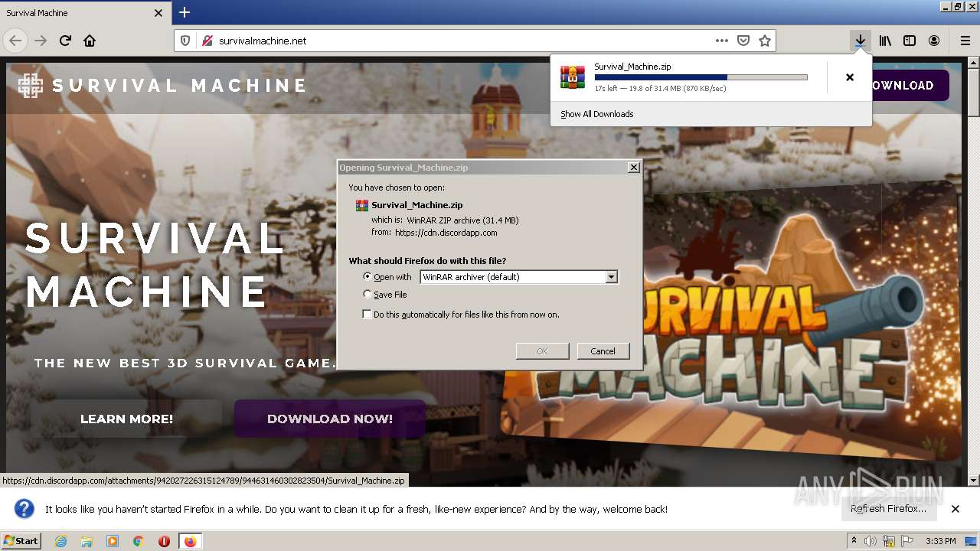Click the Survival_Machine.zip filename in downloads panel
The height and width of the screenshot is (551, 980).
click(632, 67)
